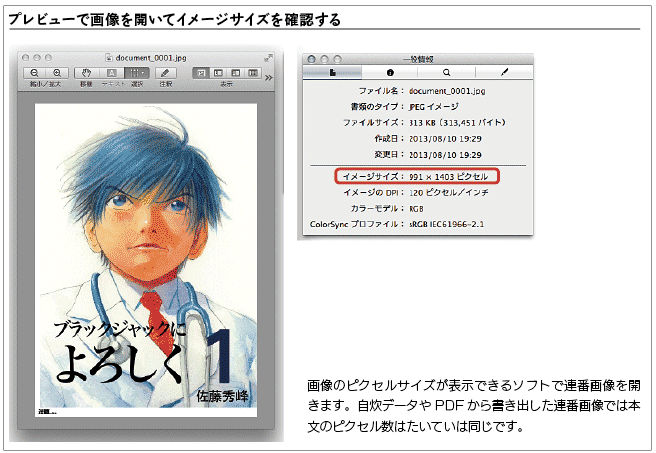Click the '表示' label under the view buttons

pos(226,84)
